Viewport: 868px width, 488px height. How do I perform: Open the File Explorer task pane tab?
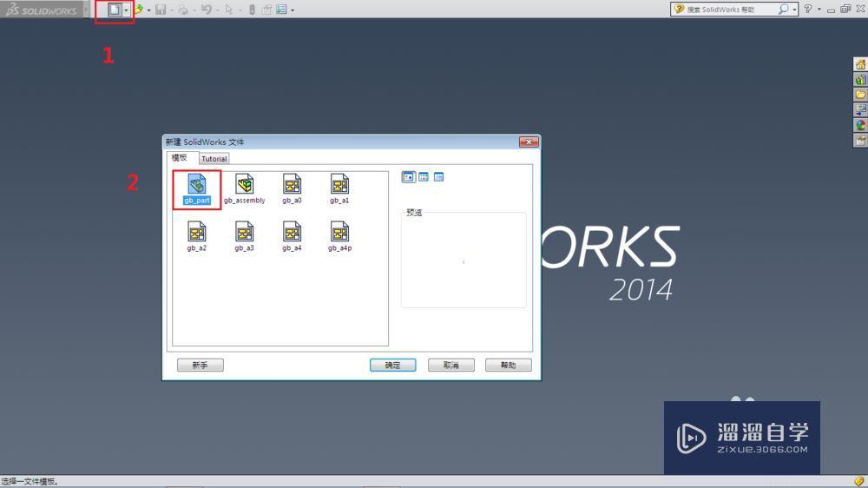tap(860, 94)
